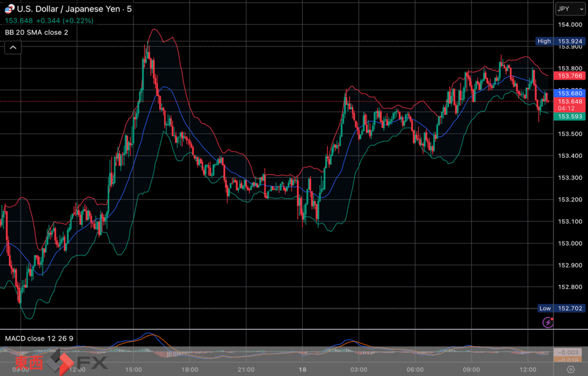Open the JPY currency dropdown
The image size is (588, 376).
pos(570,9)
